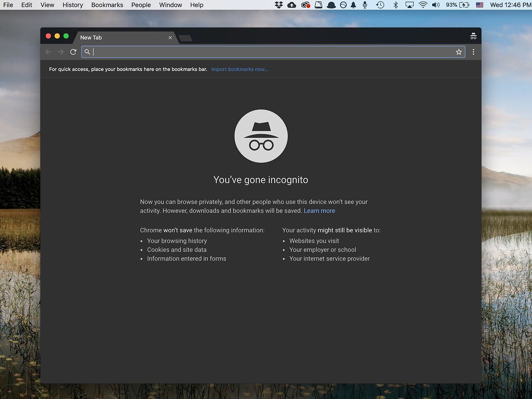Viewport: 532px width, 399px height.
Task: Close the New Tab tab
Action: point(170,37)
